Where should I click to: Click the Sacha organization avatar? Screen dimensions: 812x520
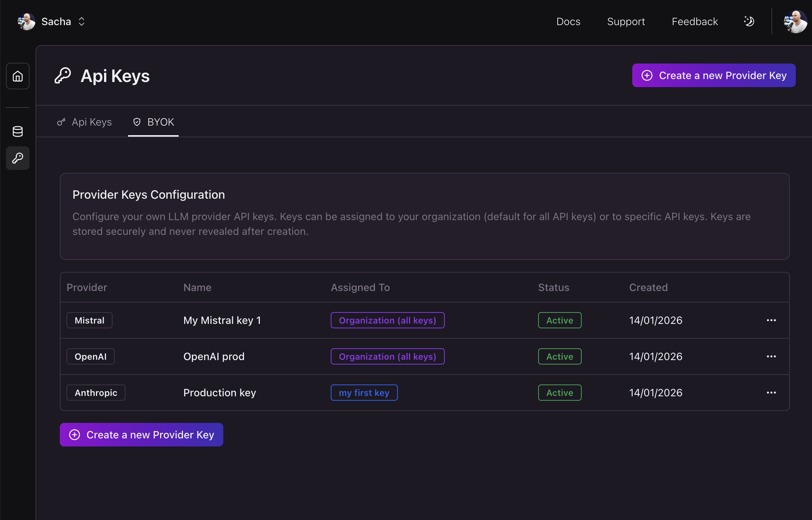(x=27, y=22)
